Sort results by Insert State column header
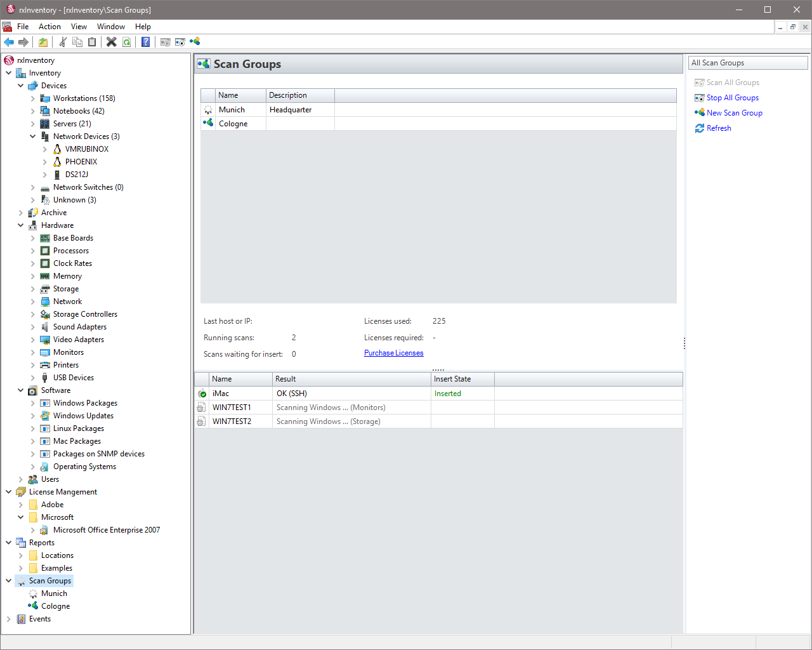812x650 pixels. [x=462, y=379]
